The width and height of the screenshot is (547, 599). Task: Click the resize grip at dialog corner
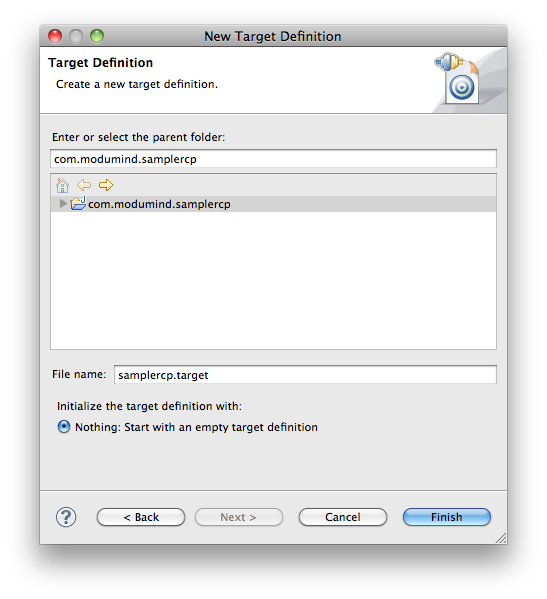[501, 538]
